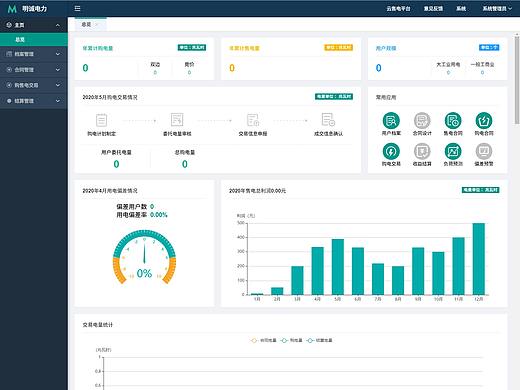Click 成交信息确认 step label
The height and width of the screenshot is (390, 520).
tap(328, 134)
